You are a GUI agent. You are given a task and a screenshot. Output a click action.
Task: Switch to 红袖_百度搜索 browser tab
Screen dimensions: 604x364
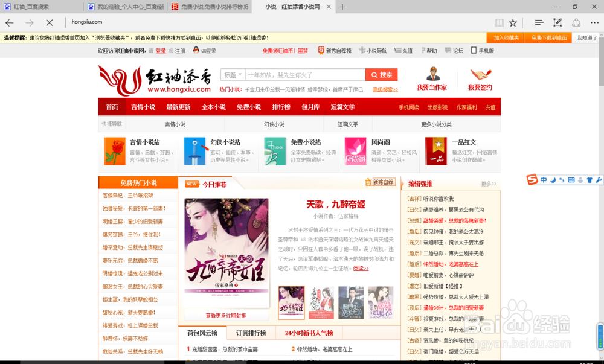click(x=42, y=7)
